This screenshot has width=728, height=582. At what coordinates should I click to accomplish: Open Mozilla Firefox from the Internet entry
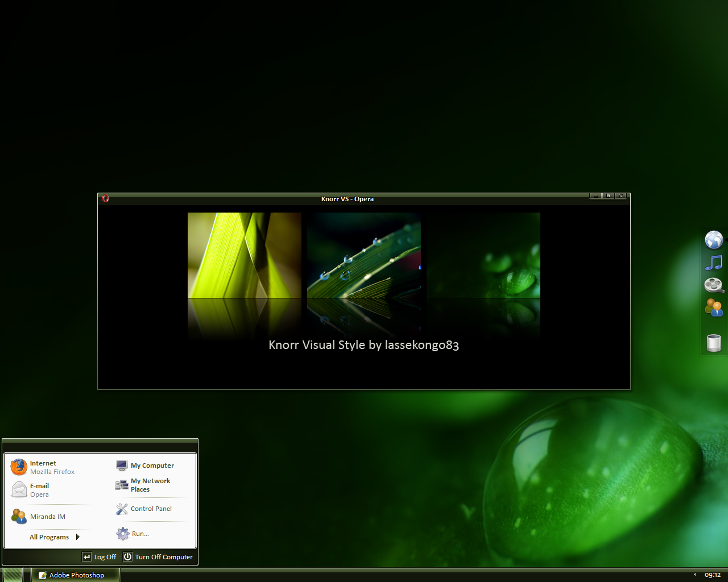[43, 467]
